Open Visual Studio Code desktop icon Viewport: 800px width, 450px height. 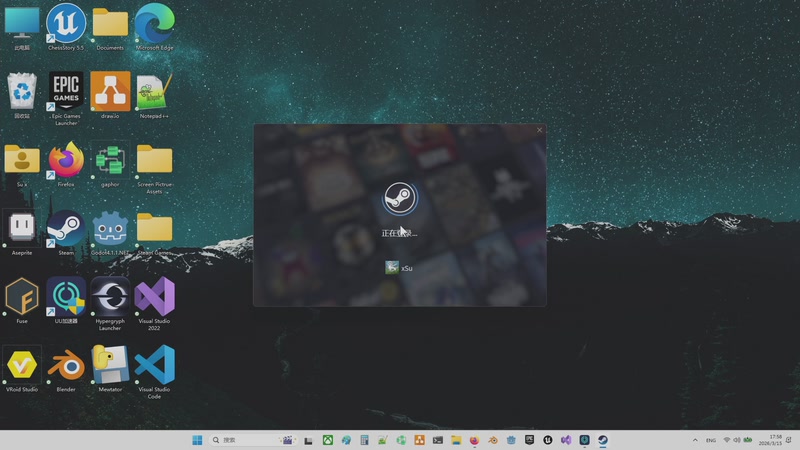point(155,372)
